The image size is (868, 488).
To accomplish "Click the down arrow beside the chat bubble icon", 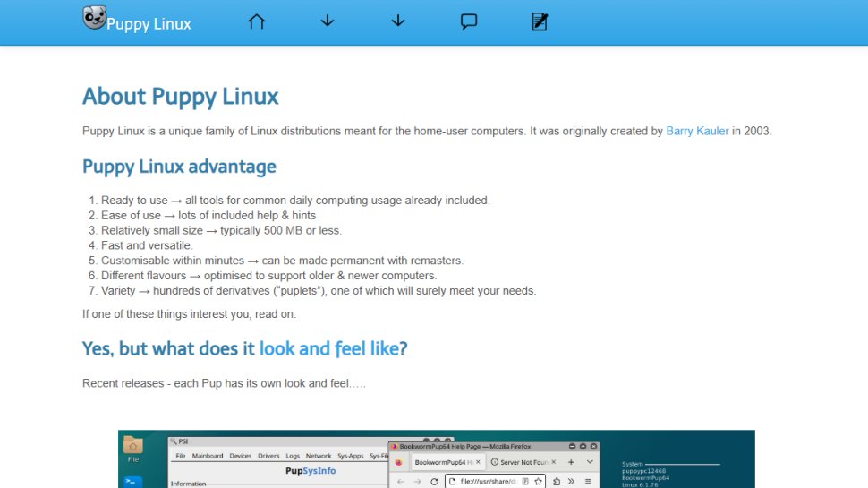I will tap(398, 21).
